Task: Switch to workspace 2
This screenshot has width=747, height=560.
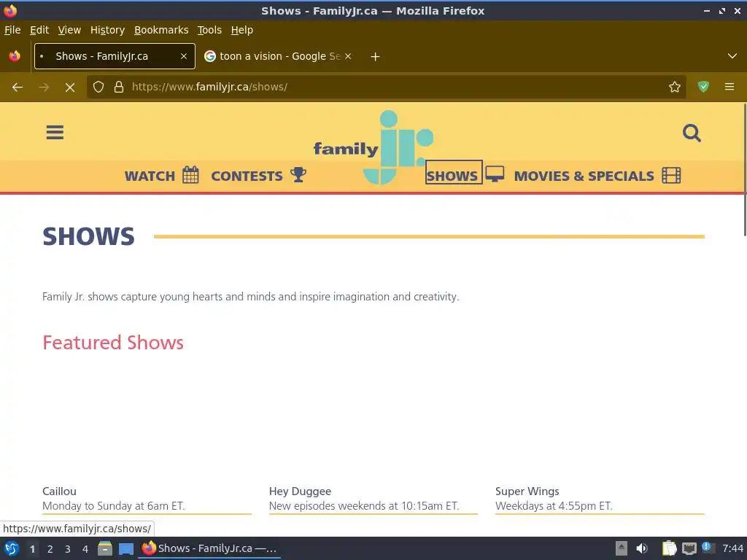Action: point(50,549)
